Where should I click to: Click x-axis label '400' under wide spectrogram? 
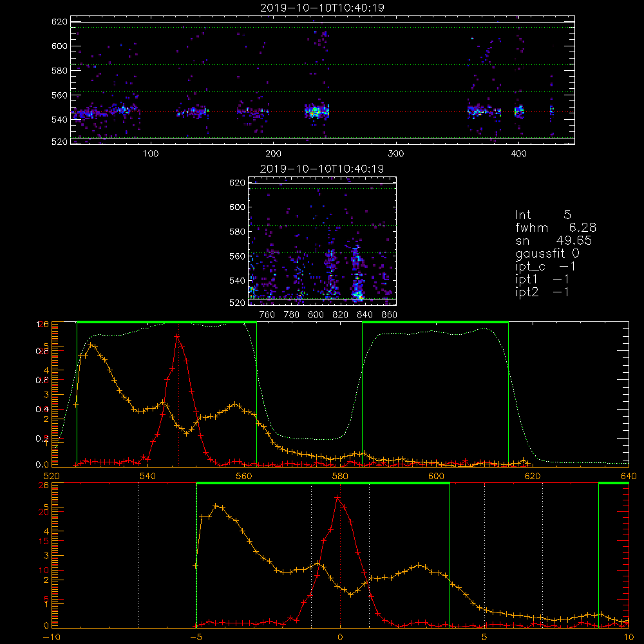(518, 154)
